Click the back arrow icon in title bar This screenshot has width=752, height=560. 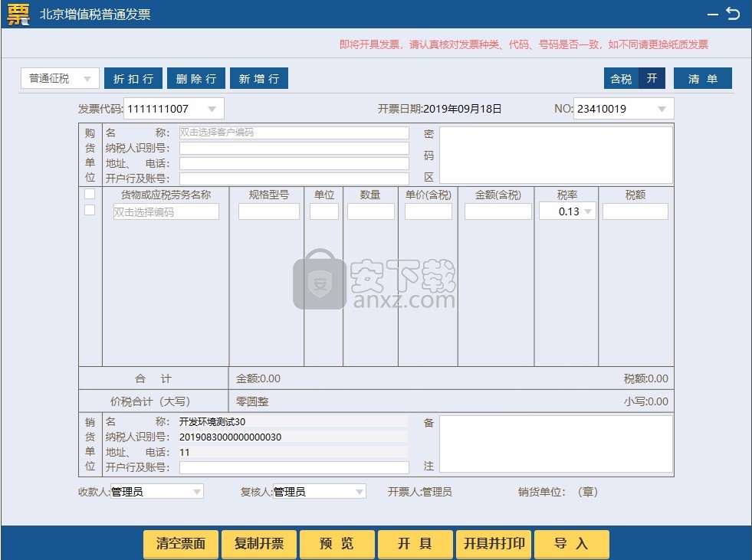click(x=733, y=14)
